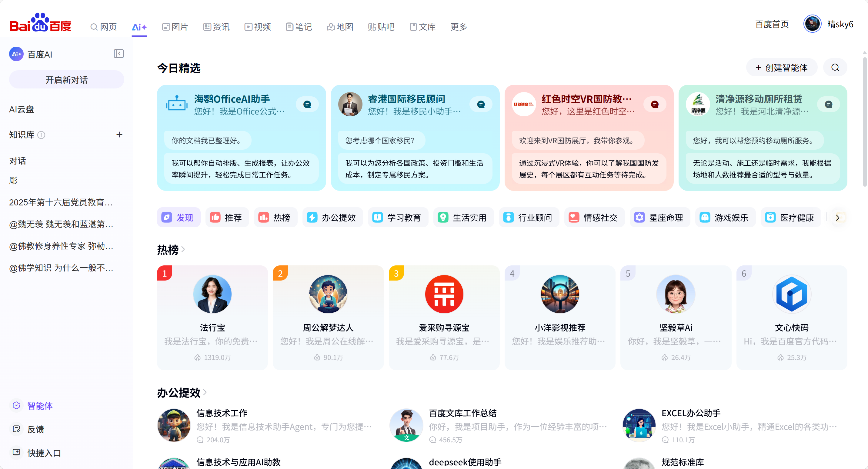Viewport: 868px width, 469px height.
Task: Collapse the left sidebar panel icon
Action: 119,54
